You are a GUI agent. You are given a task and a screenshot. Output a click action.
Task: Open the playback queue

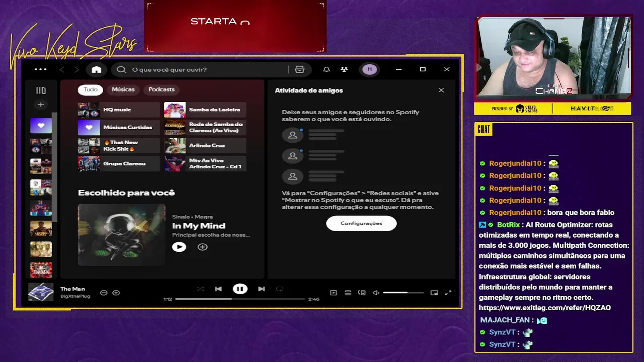[348, 293]
